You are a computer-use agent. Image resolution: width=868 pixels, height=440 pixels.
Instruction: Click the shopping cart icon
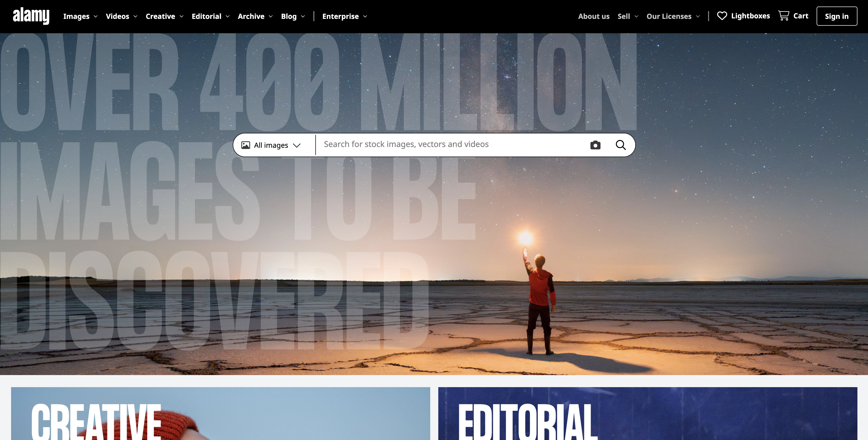tap(784, 16)
